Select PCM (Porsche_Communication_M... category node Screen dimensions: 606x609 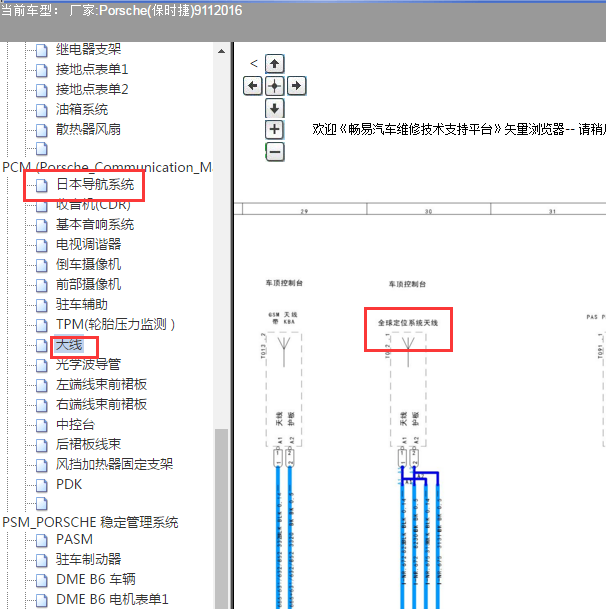107,167
